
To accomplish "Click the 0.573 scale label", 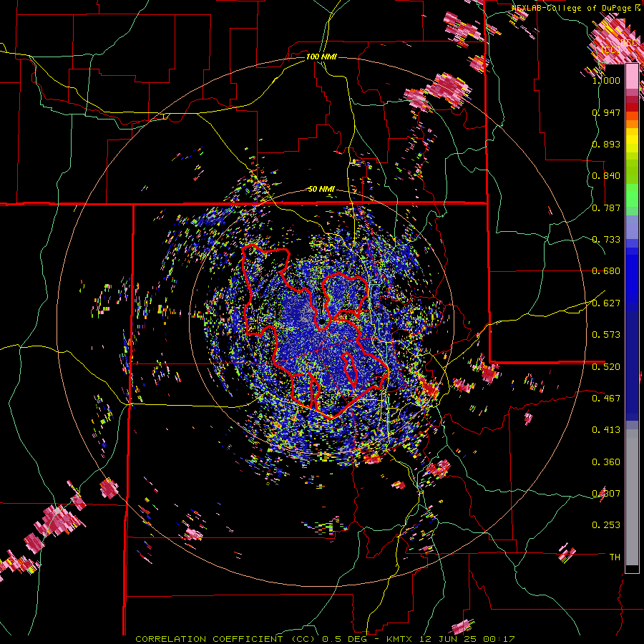I will (x=606, y=335).
